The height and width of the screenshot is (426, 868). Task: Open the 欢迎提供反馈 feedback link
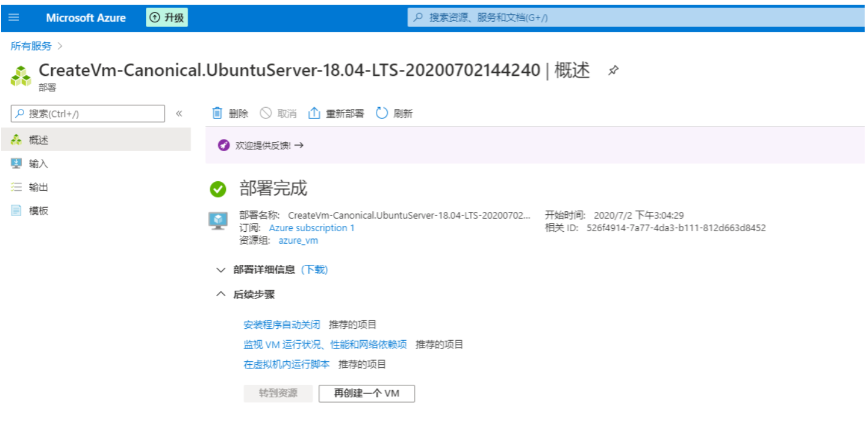tap(269, 145)
